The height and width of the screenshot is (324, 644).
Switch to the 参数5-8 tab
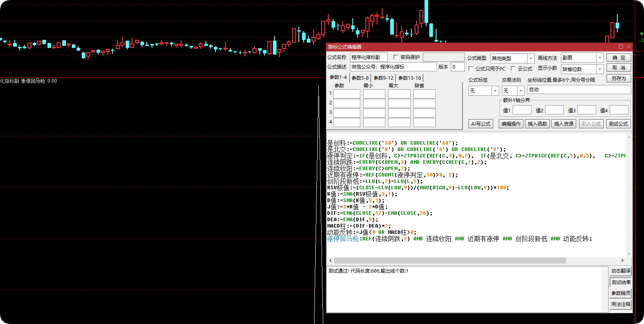point(360,78)
